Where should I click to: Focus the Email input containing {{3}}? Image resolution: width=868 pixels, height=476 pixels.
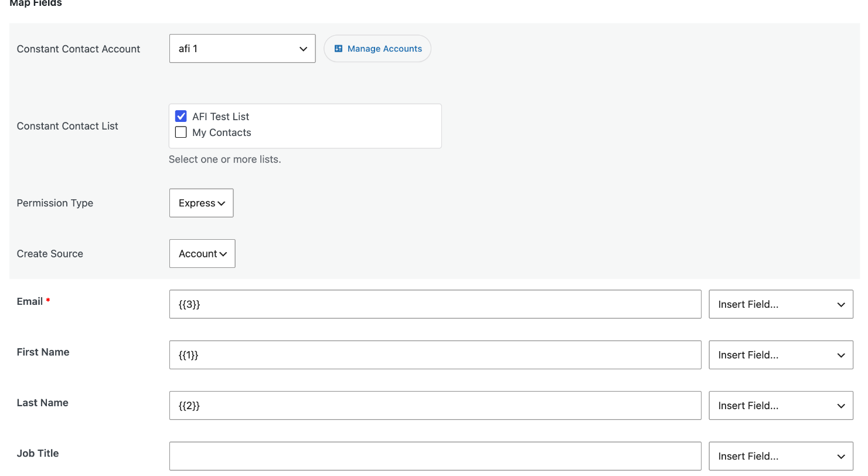click(x=435, y=304)
